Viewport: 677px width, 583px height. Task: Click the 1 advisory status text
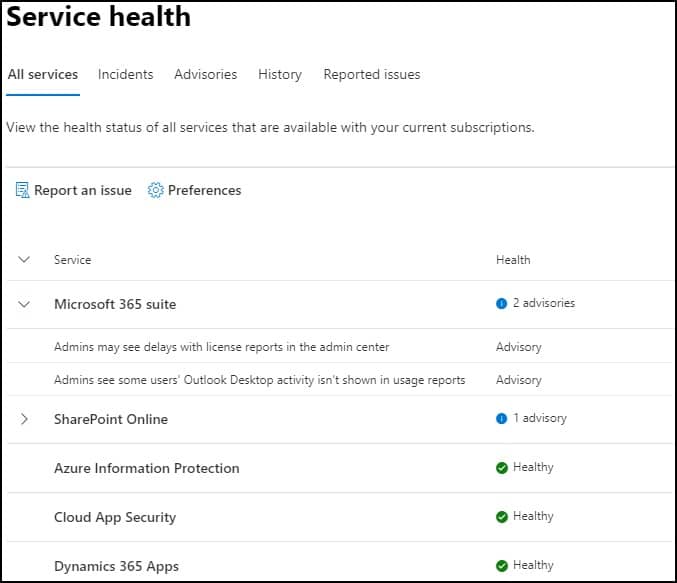pos(540,418)
